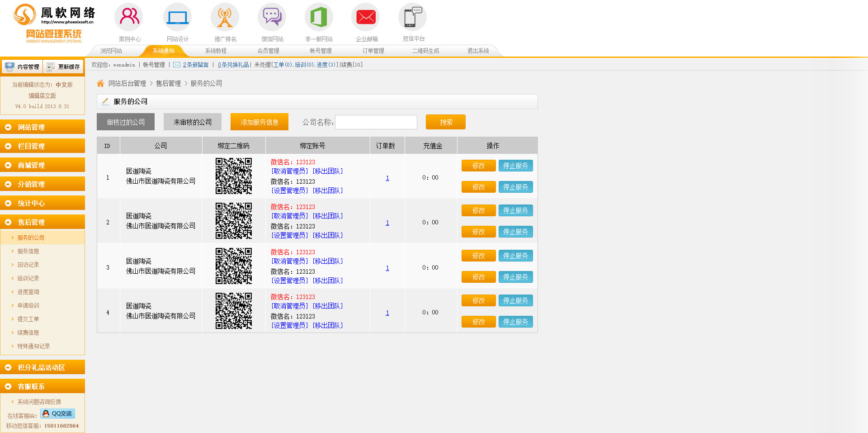The width and height of the screenshot is (868, 433).
Task: Open 回访记录 in the sidebar
Action: point(28,265)
